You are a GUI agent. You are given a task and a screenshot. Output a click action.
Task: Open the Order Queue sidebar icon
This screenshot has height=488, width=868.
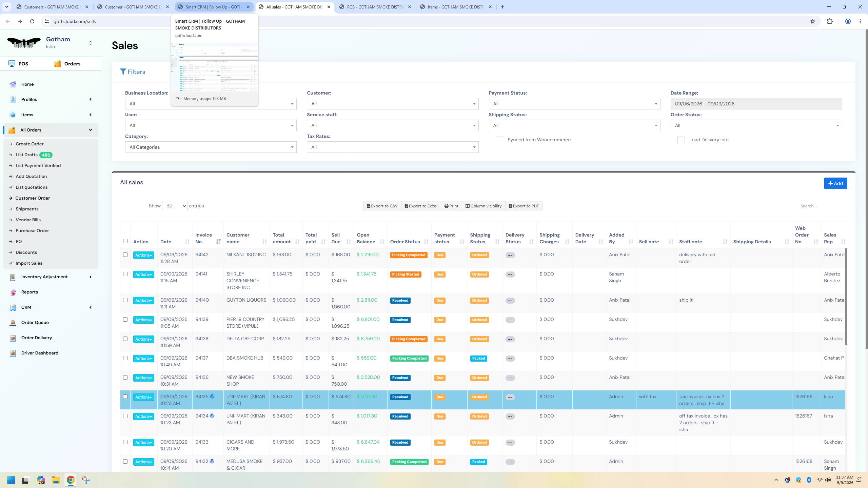(13, 323)
